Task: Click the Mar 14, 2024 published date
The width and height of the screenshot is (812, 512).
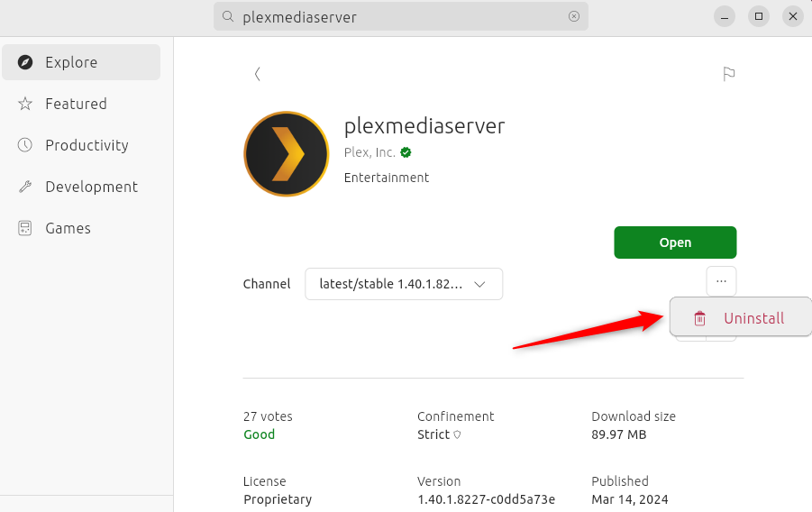Action: [630, 499]
